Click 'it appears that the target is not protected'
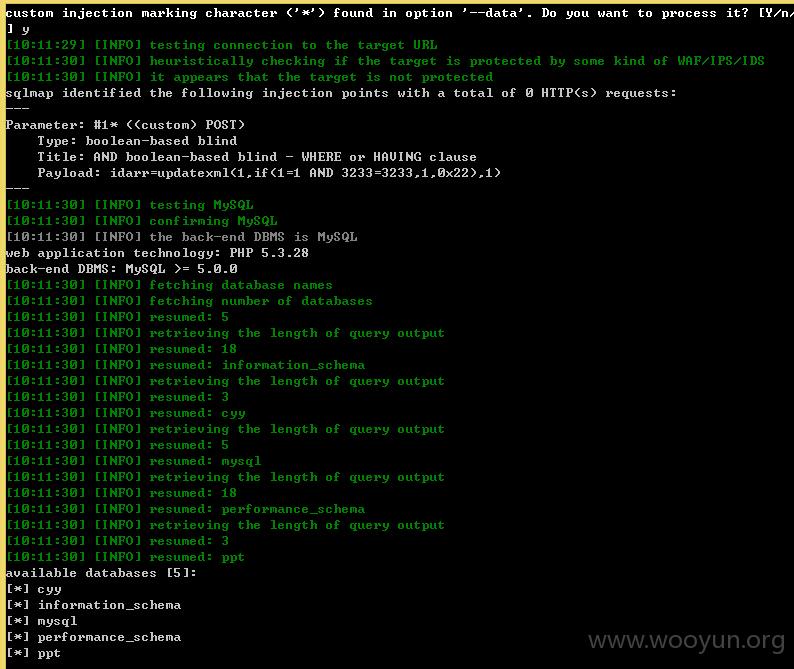 click(x=250, y=77)
